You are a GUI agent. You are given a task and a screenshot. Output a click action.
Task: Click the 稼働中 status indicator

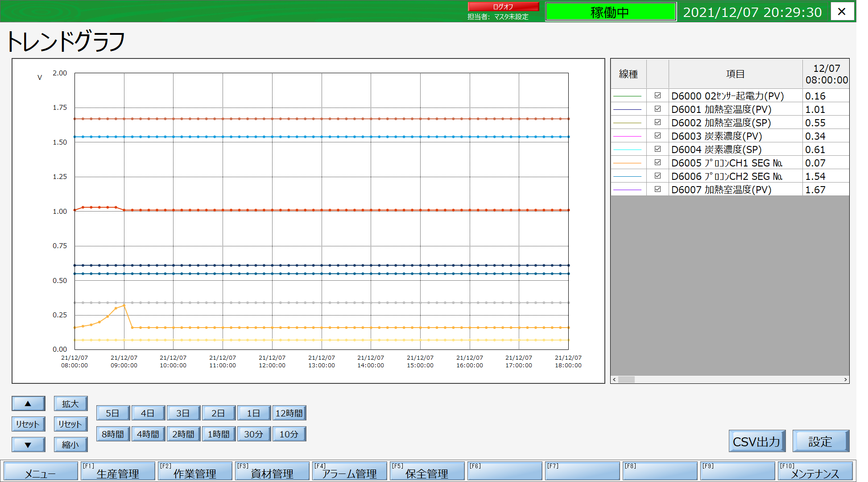tap(610, 12)
